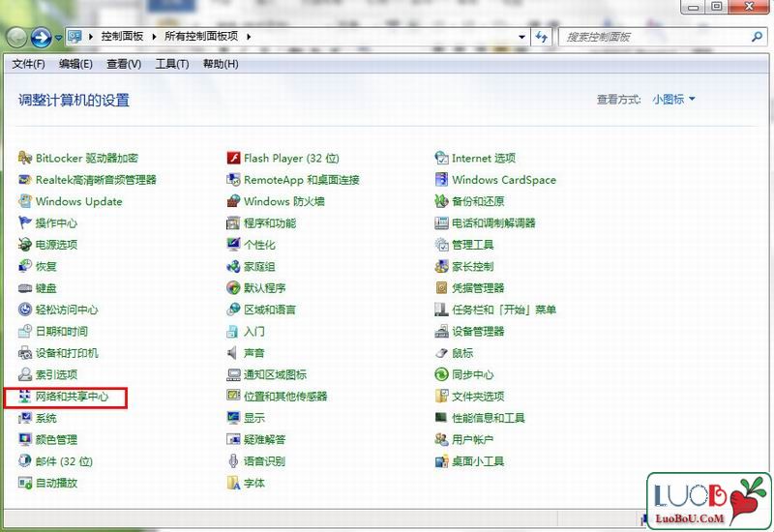Click the address bar refresh button
Image resolution: width=774 pixels, height=532 pixels.
click(x=542, y=37)
